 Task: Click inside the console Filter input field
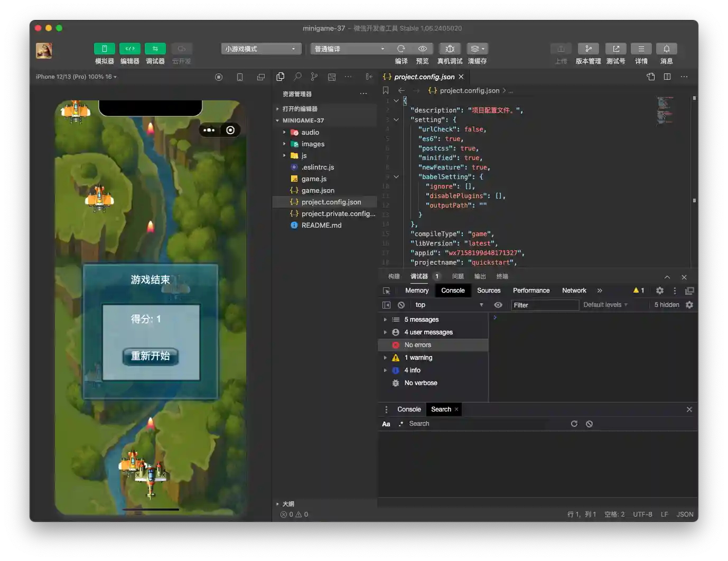pos(544,305)
